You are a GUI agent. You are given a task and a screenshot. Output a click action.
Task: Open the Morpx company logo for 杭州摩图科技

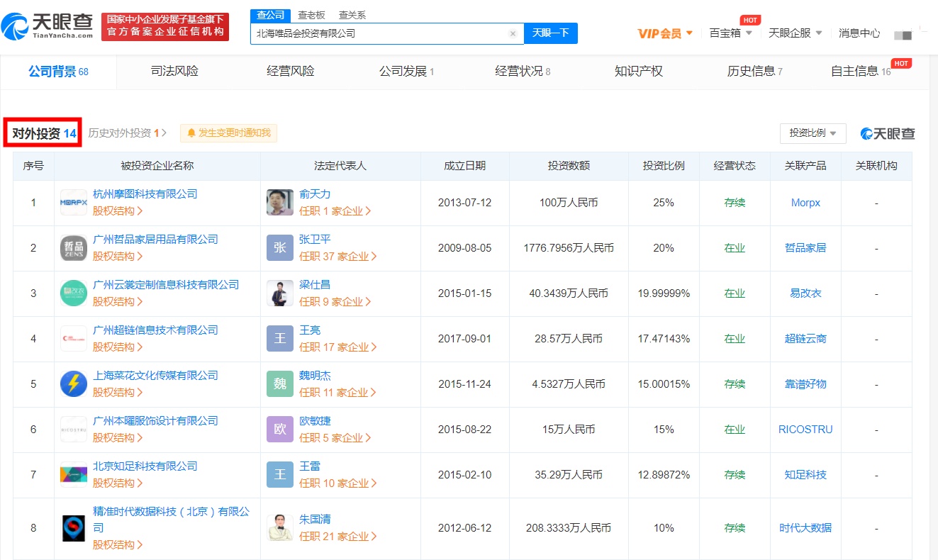coord(74,203)
